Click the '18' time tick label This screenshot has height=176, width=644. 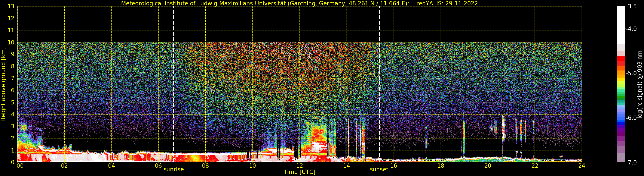(441, 166)
